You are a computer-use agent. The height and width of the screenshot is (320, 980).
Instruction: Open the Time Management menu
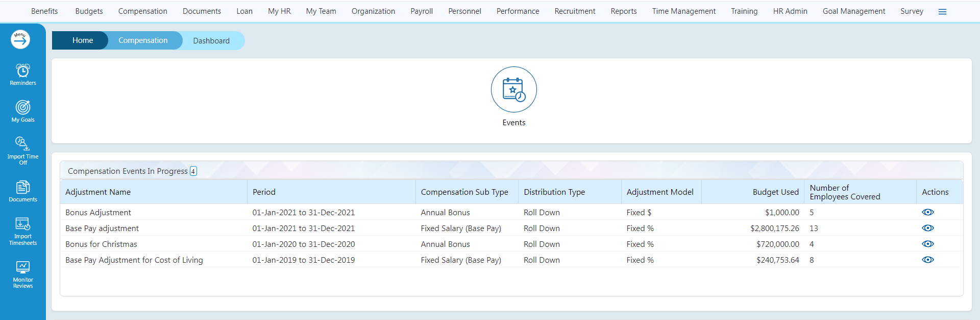tap(683, 11)
